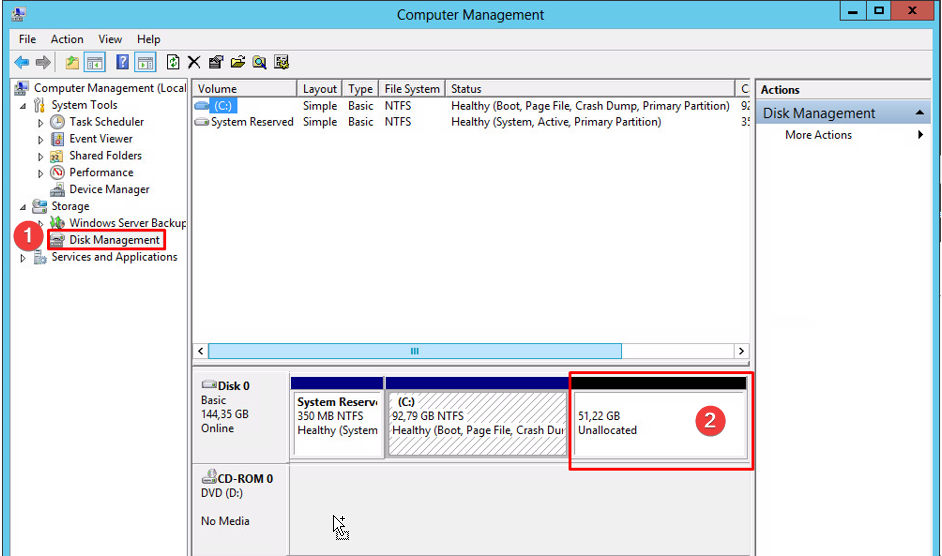Open the Device Manager node
The image size is (942, 556).
(x=109, y=189)
